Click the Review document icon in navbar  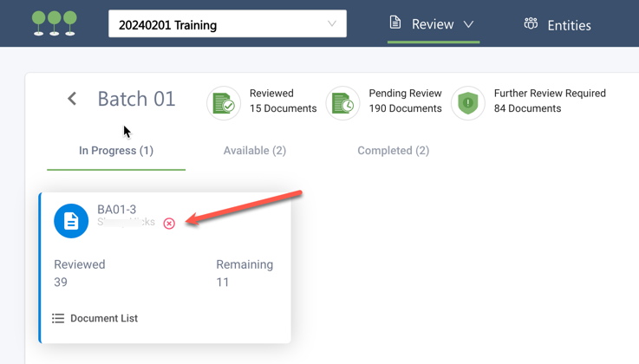coord(395,23)
